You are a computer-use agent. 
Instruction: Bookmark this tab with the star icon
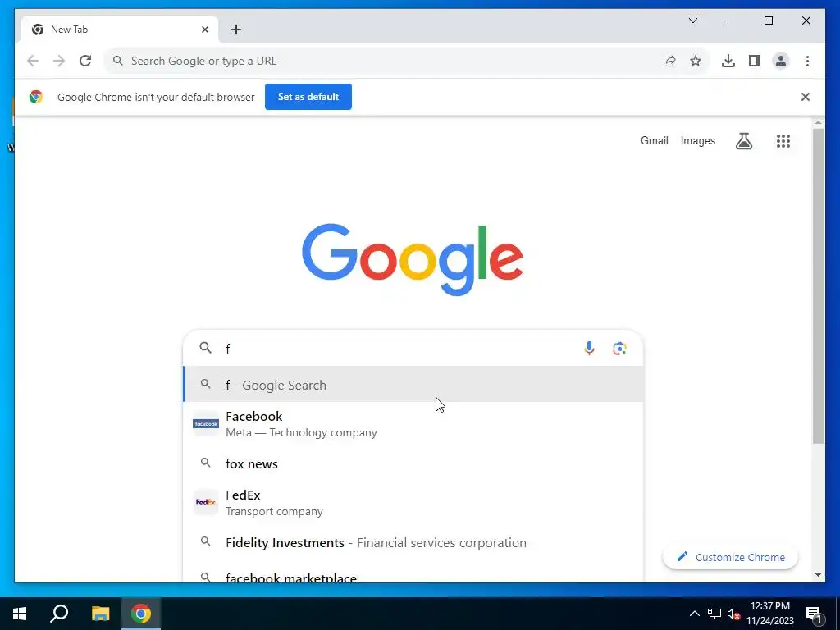tap(696, 61)
